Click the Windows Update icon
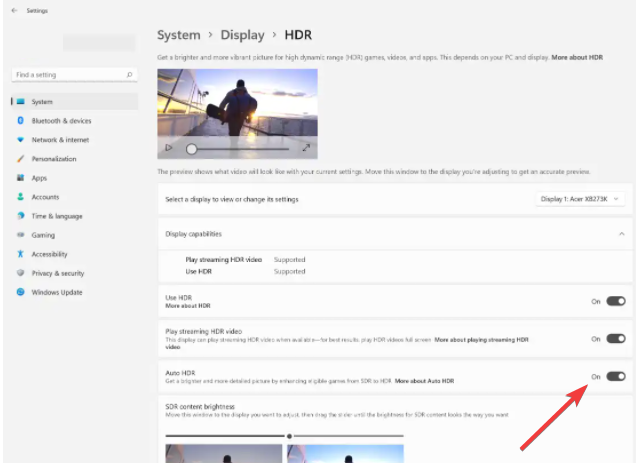Image resolution: width=636 pixels, height=463 pixels. pos(20,292)
